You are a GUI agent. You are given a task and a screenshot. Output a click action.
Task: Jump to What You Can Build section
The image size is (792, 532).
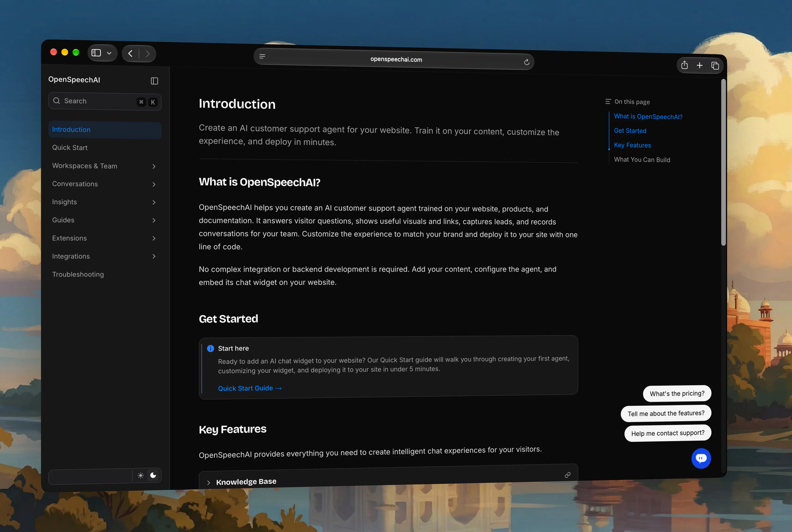[x=642, y=159]
